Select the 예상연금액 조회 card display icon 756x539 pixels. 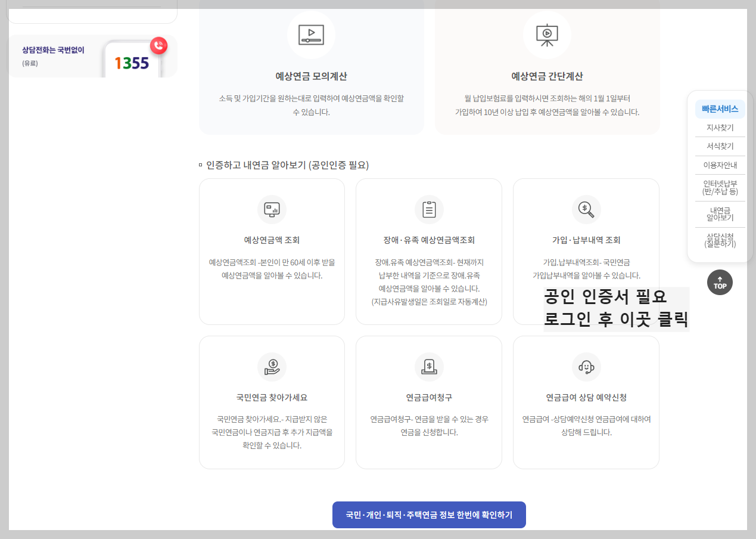[x=272, y=209]
